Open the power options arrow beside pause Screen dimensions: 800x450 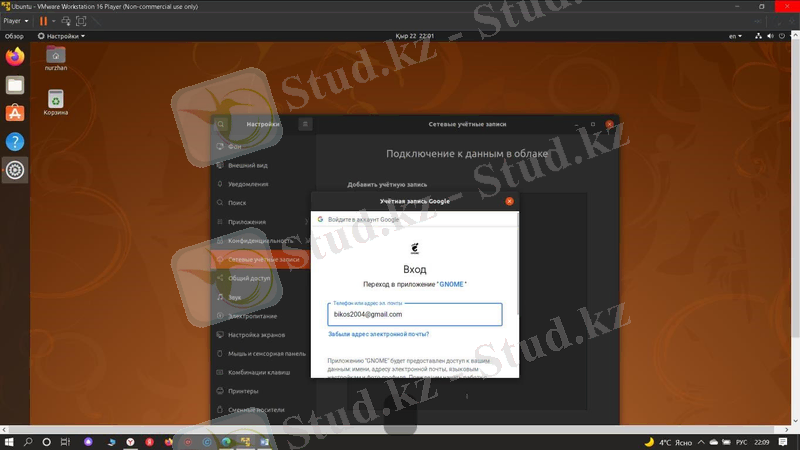[x=54, y=21]
